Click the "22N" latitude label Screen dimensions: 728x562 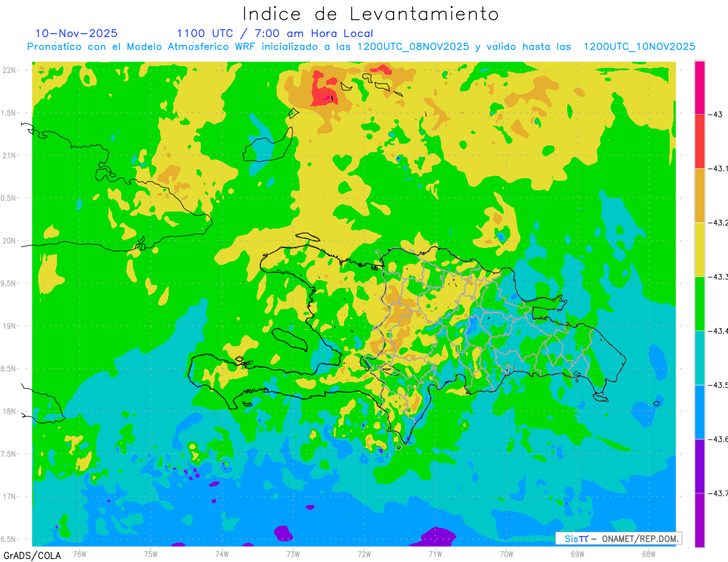click(x=10, y=70)
